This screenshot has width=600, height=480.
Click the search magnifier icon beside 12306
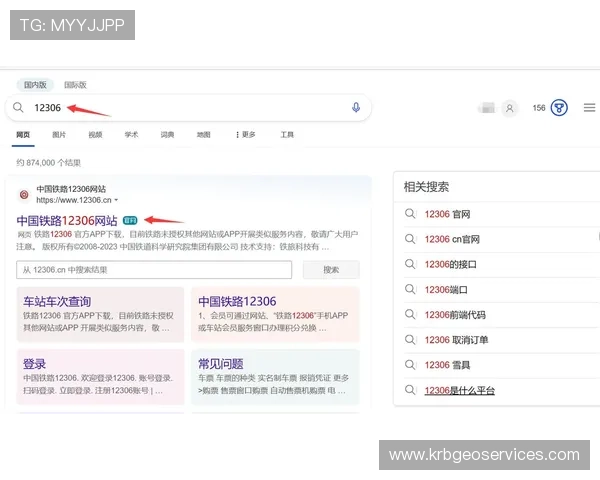(x=18, y=108)
